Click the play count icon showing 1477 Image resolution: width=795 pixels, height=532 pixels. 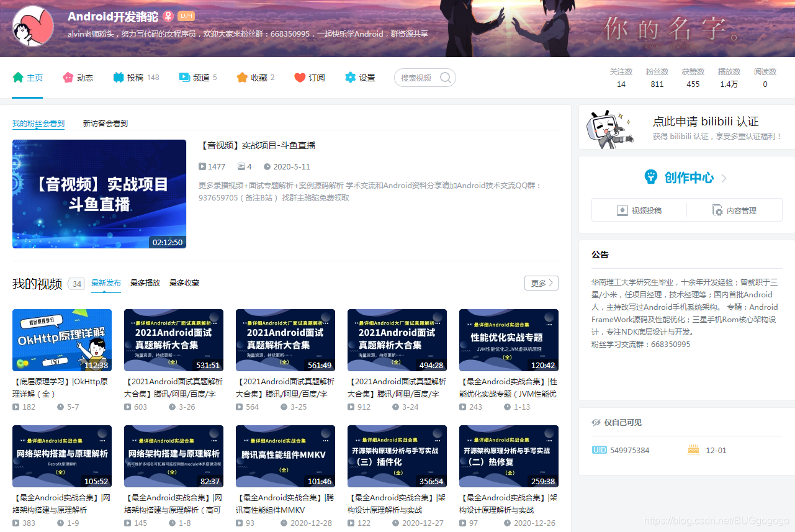click(202, 166)
